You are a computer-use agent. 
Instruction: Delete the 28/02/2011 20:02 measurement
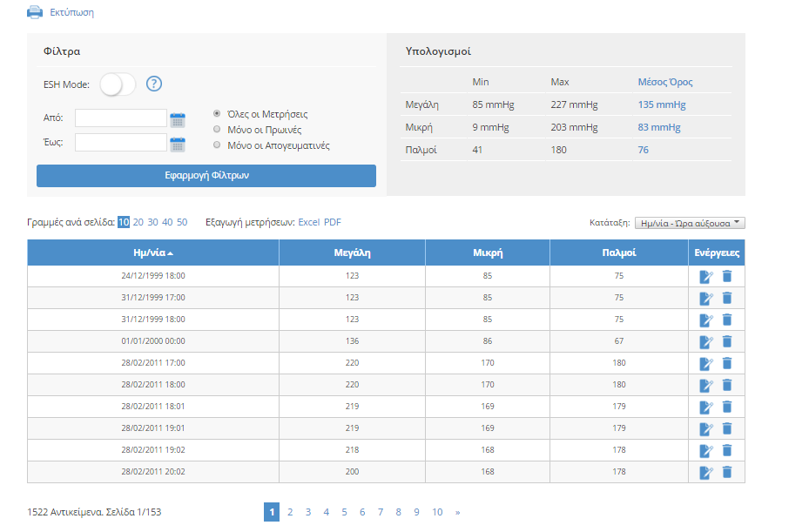[727, 472]
